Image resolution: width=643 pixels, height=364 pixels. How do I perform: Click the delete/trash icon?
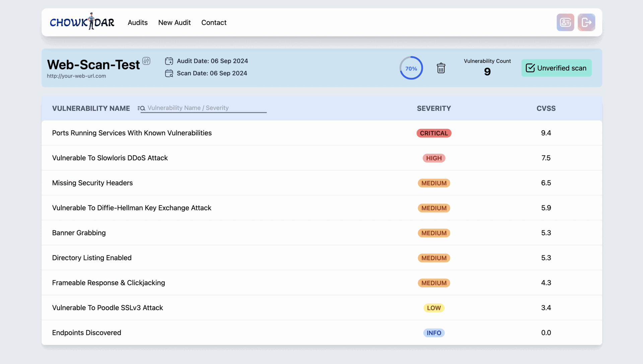pyautogui.click(x=441, y=68)
